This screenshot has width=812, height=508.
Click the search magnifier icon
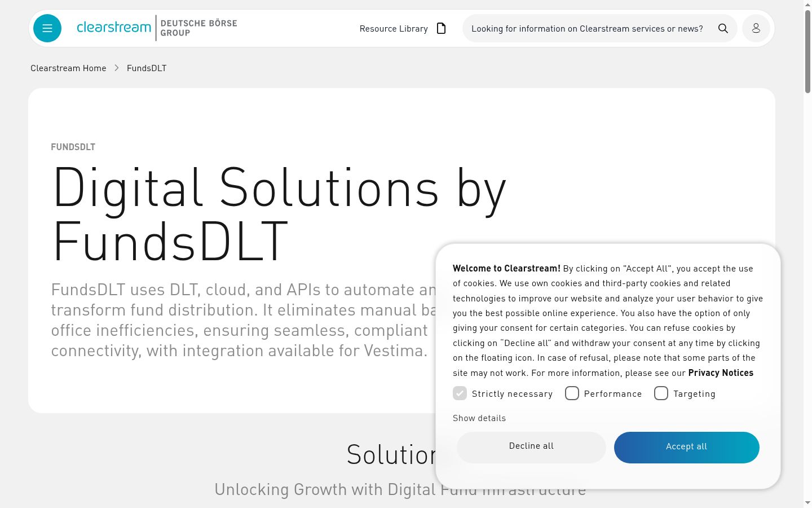click(x=723, y=28)
